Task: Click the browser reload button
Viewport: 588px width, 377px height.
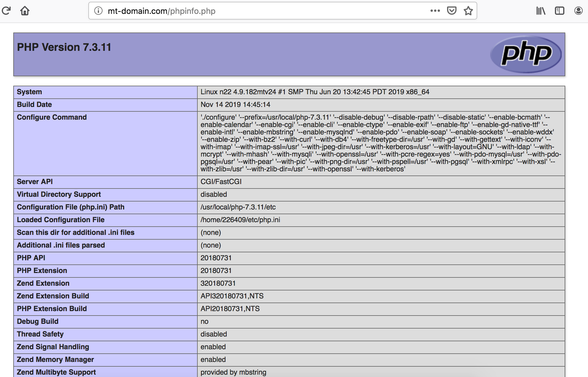Action: click(6, 11)
